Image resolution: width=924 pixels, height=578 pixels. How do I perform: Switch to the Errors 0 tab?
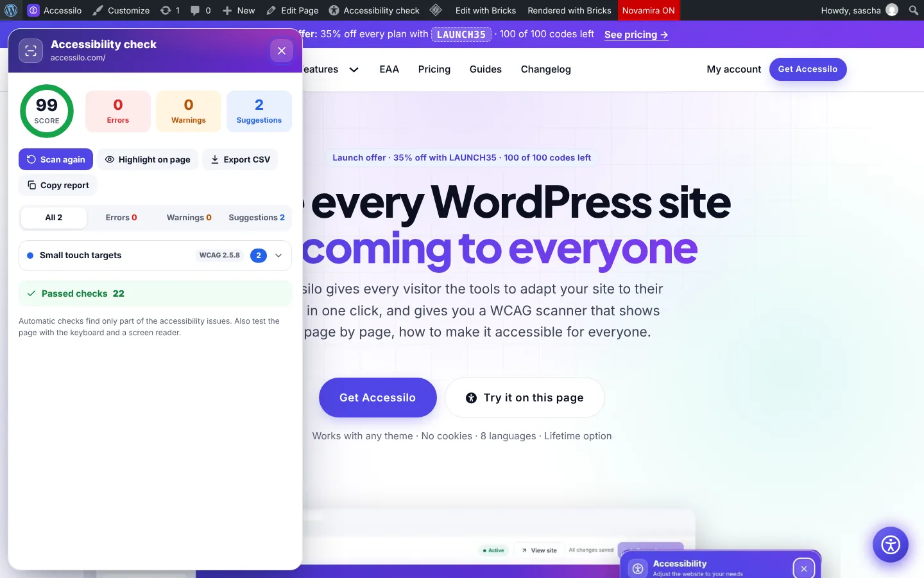pos(121,218)
